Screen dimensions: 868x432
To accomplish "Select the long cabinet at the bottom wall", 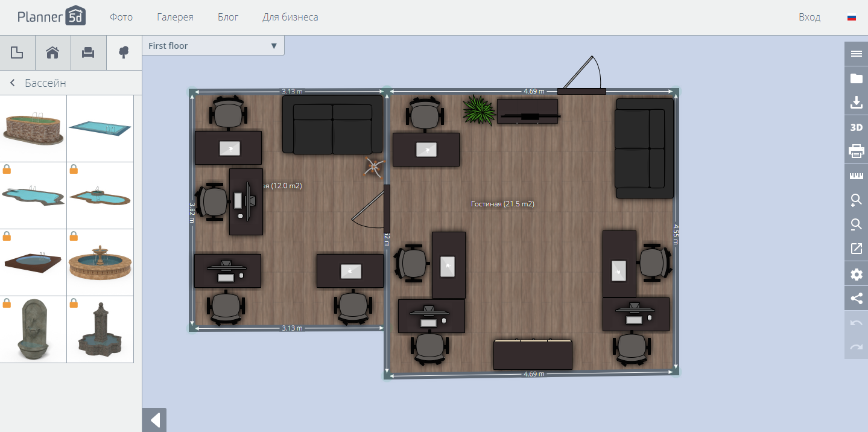I will (x=533, y=355).
